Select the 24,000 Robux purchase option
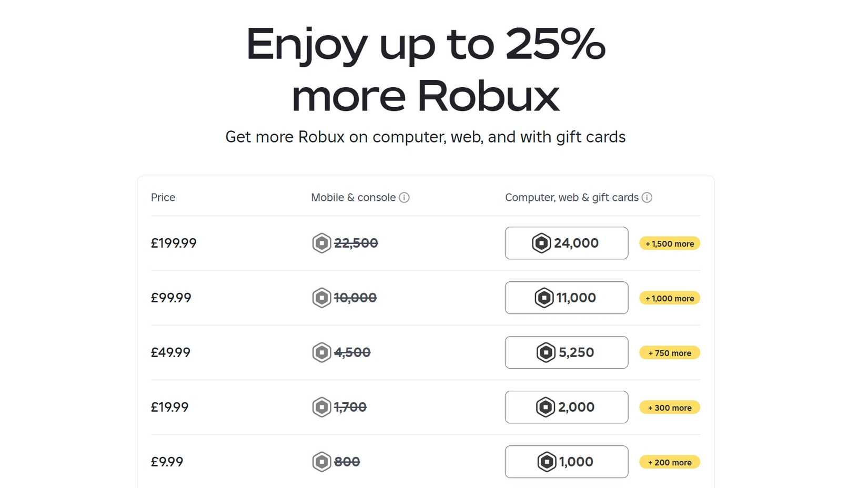This screenshot has width=868, height=488. 566,243
